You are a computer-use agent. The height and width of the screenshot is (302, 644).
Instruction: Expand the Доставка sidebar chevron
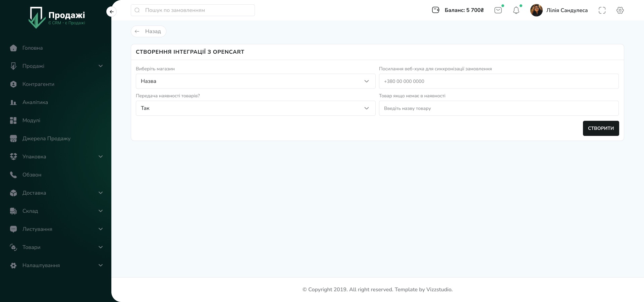(x=101, y=193)
